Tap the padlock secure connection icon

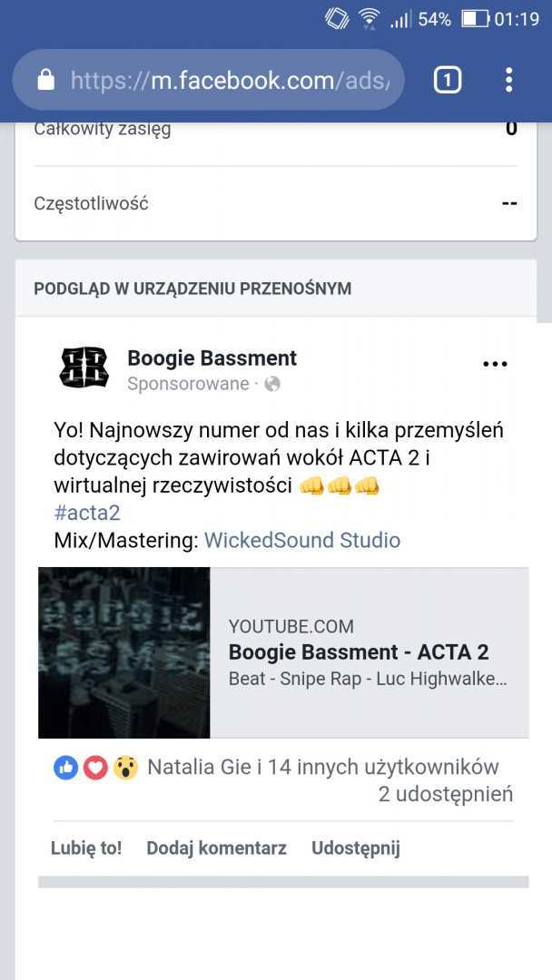[45, 80]
